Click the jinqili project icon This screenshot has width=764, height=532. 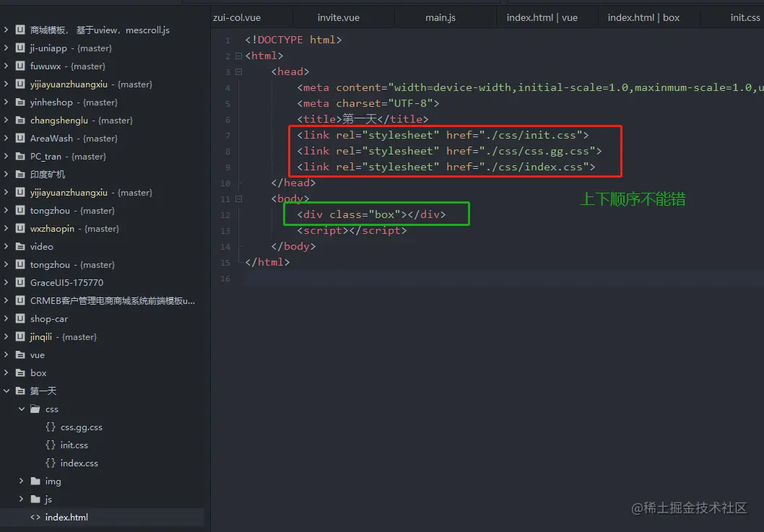click(20, 336)
